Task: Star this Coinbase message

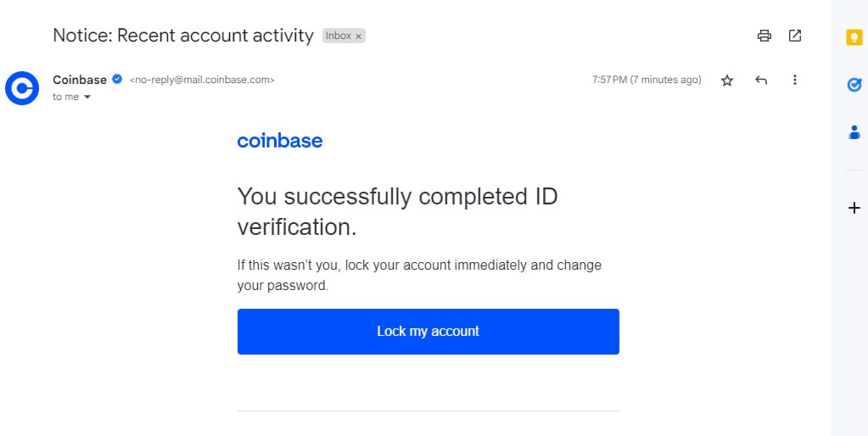Action: click(x=727, y=81)
